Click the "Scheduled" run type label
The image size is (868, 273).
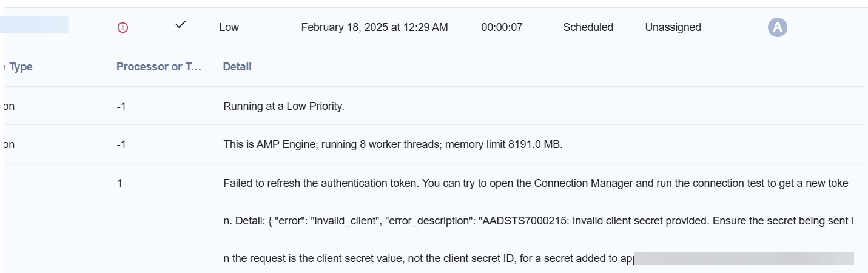[x=588, y=27]
